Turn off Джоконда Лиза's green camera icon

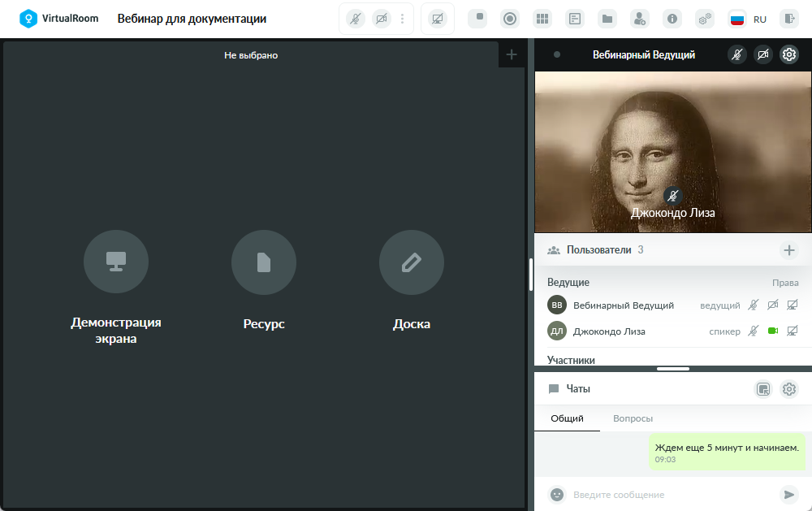pos(773,331)
